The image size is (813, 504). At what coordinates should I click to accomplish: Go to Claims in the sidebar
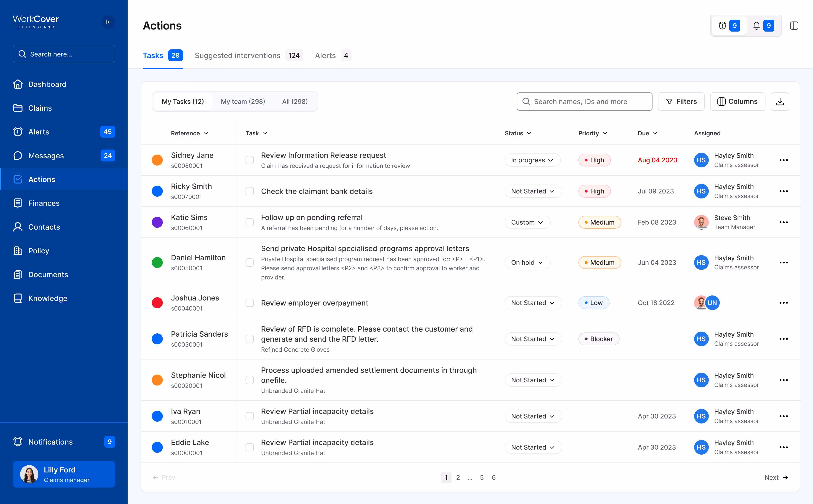pyautogui.click(x=32, y=108)
